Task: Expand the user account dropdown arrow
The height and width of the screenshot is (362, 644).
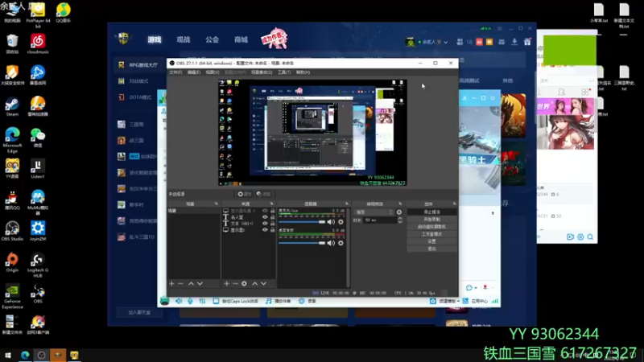Action: [446, 42]
